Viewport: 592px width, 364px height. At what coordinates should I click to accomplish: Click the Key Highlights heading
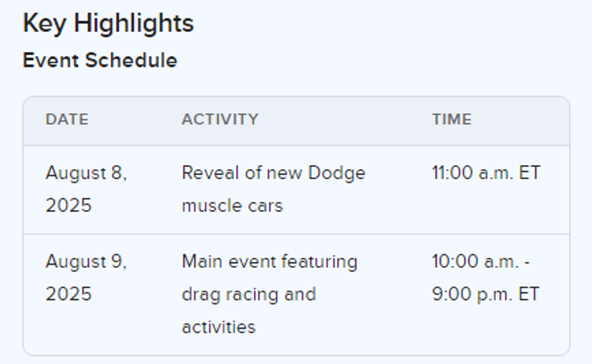[x=109, y=24]
